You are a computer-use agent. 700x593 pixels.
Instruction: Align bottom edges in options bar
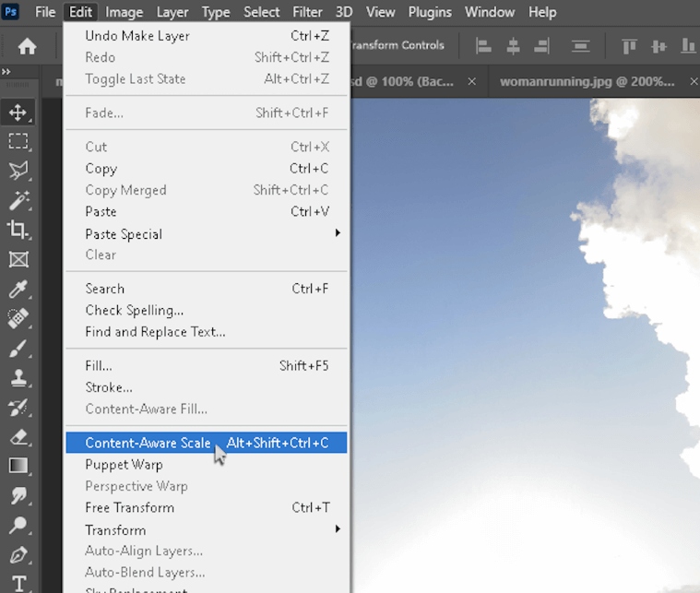click(x=688, y=46)
